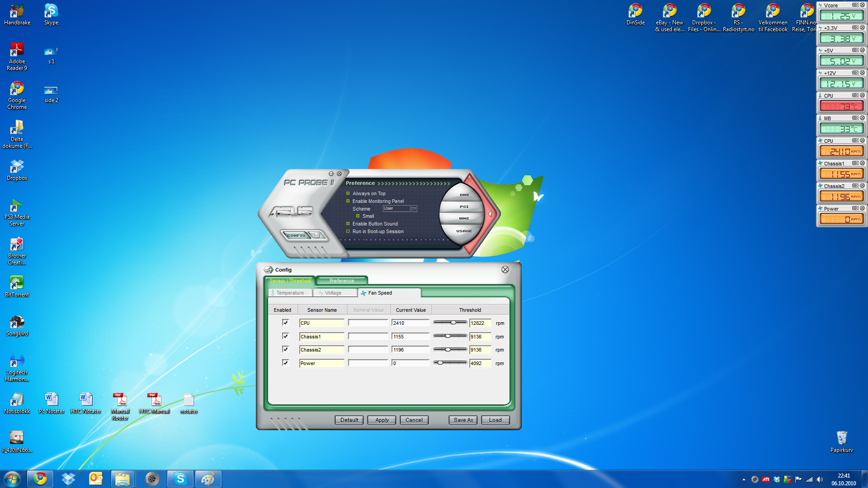This screenshot has height=488, width=868.
Task: Uncheck Enabled box for Power sensor
Action: click(285, 363)
